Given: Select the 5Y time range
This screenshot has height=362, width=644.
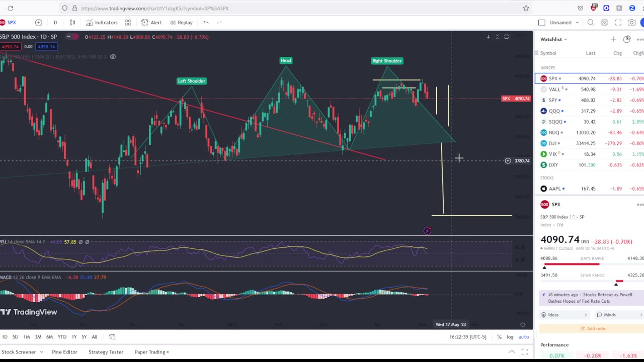Looking at the screenshot, I should coord(84,337).
